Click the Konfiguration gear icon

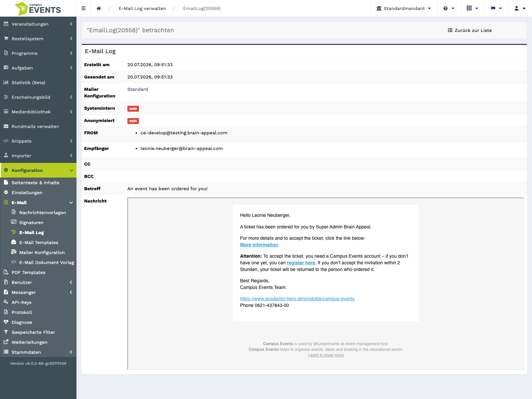pos(6,170)
